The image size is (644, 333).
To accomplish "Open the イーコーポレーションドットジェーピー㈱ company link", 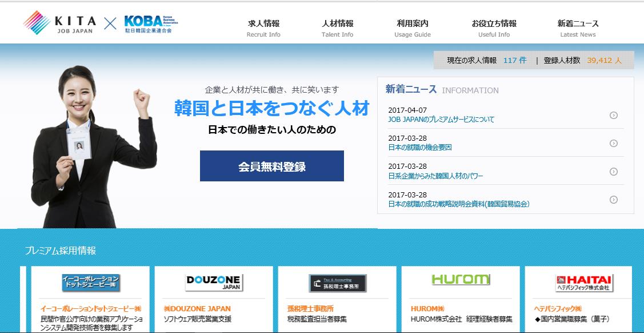I will 91,308.
